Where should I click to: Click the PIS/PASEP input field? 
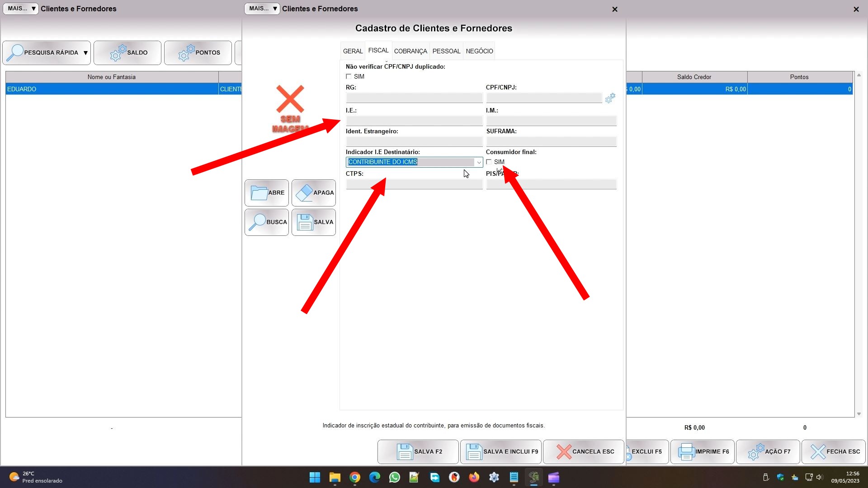[552, 184]
